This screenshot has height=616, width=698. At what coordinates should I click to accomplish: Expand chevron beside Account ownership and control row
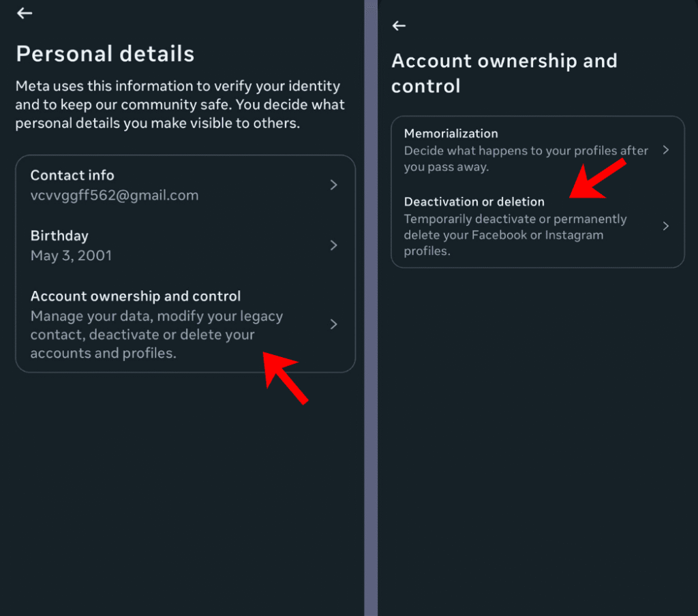pyautogui.click(x=333, y=324)
